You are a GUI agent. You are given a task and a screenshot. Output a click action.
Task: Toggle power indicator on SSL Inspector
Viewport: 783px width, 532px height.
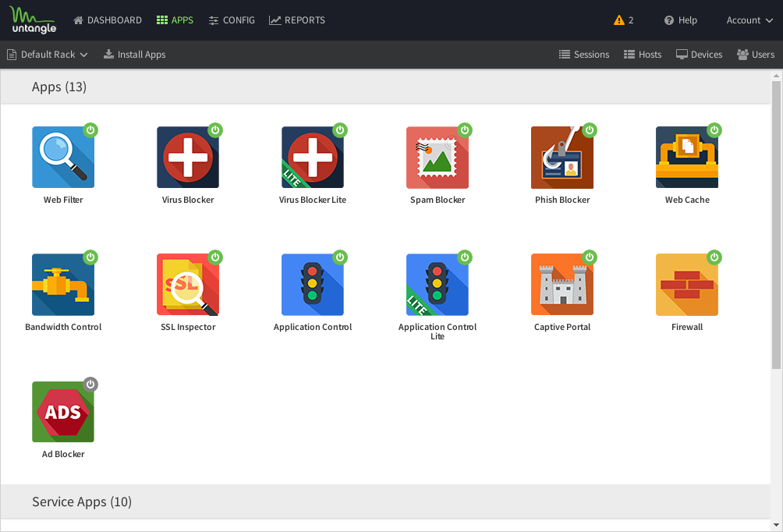pos(215,257)
